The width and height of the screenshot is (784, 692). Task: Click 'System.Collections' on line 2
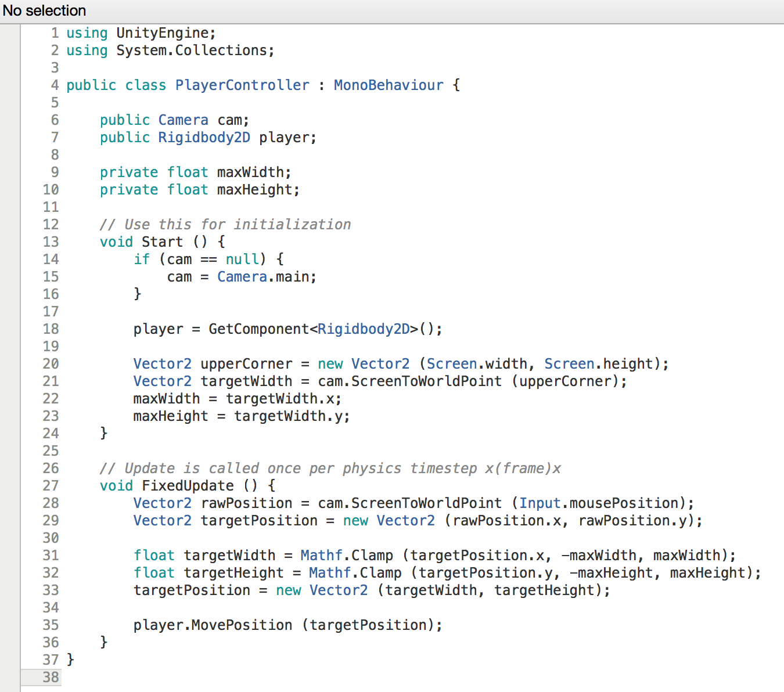click(192, 51)
